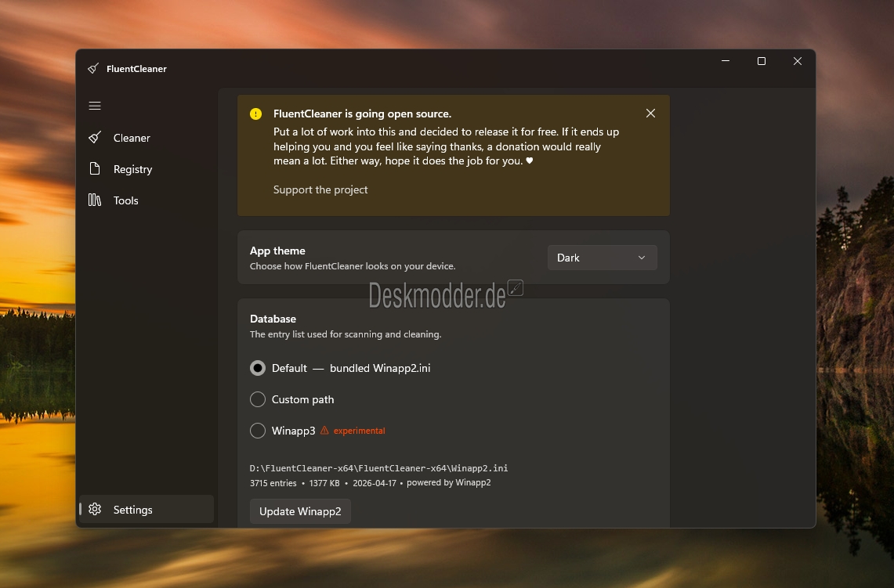Viewport: 894px width, 588px height.
Task: Click the FluentCleaner logo in title bar
Action: coord(93,69)
